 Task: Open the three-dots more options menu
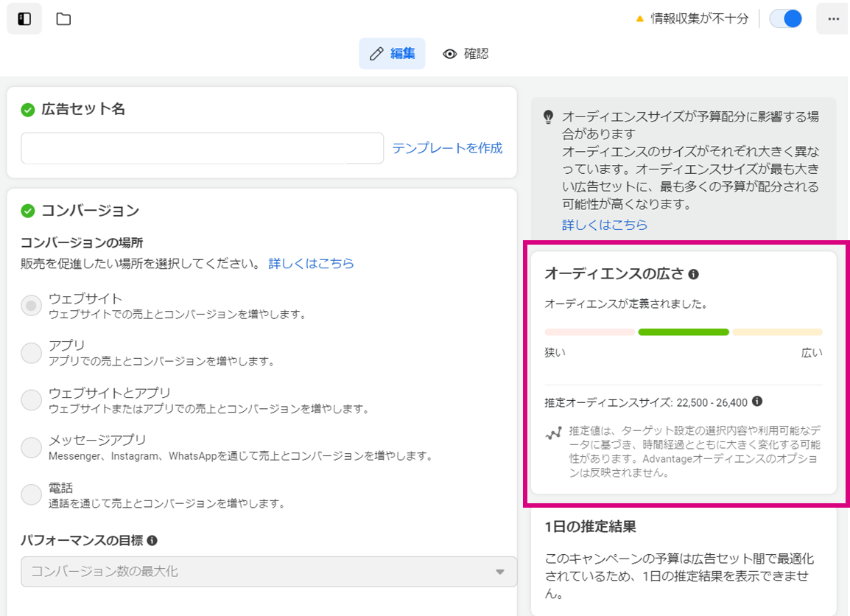pos(833,19)
